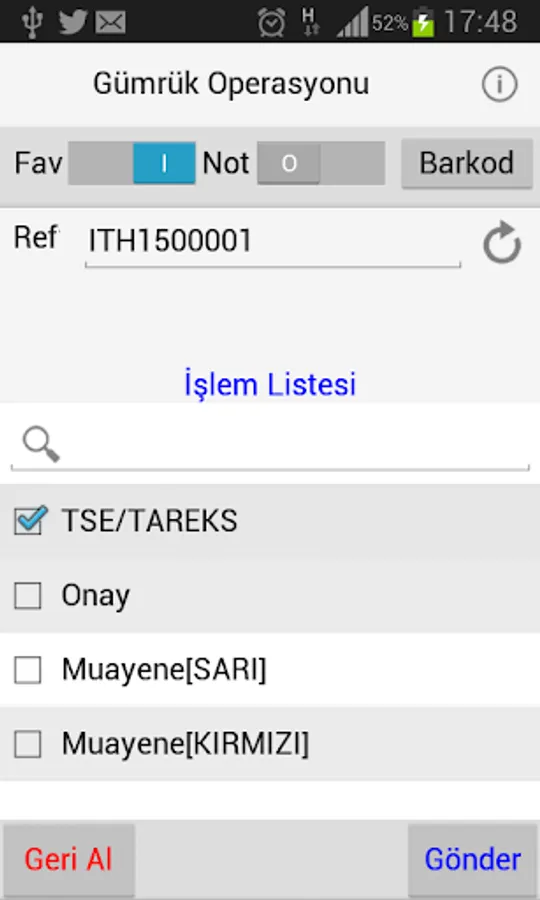Open the Barkod scanner button
Viewport: 540px width, 900px height.
(x=467, y=164)
